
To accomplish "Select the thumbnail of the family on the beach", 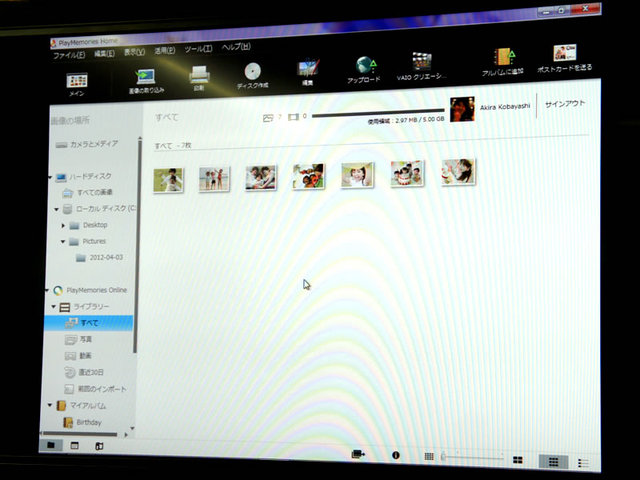I will (214, 179).
